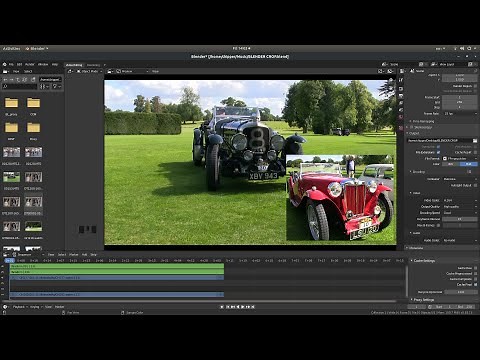This screenshot has width=480, height=360.
Task: Open the Encoding Speed dropdown
Action: pos(460,213)
